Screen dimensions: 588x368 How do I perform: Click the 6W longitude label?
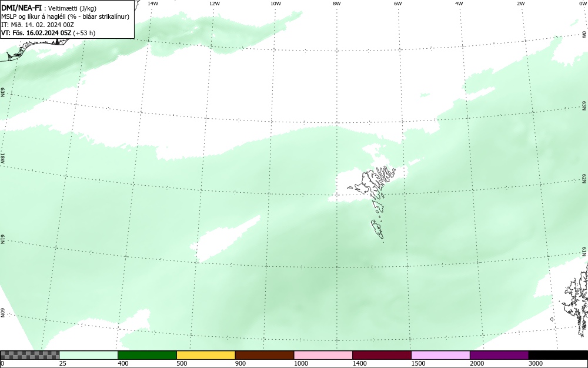pyautogui.click(x=398, y=4)
